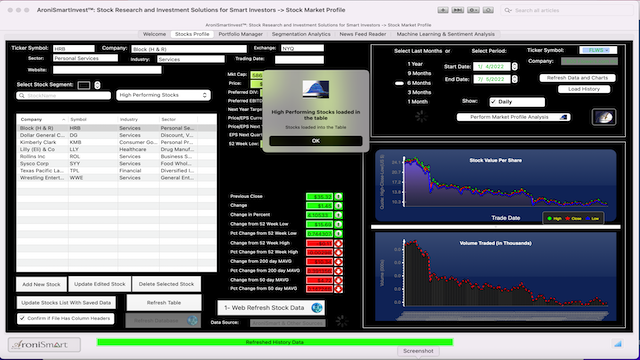Click the up-arrow icon beside Previous Close

tap(338, 196)
